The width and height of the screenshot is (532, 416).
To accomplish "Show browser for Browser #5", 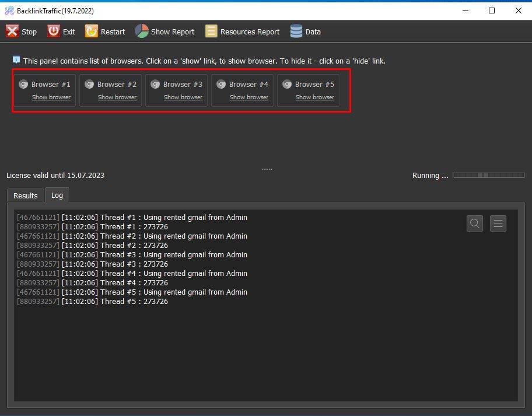I will pyautogui.click(x=315, y=97).
